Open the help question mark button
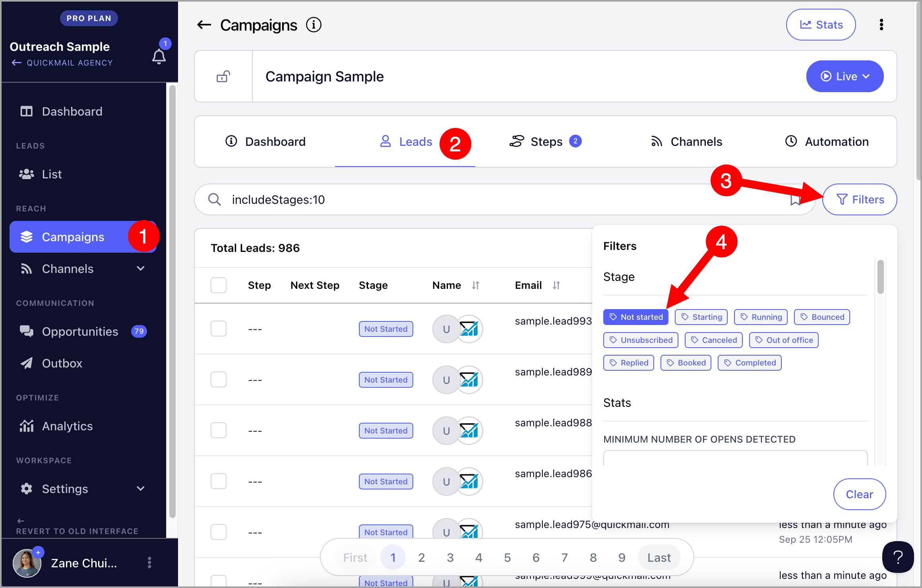Viewport: 922px width, 588px height. [x=898, y=557]
